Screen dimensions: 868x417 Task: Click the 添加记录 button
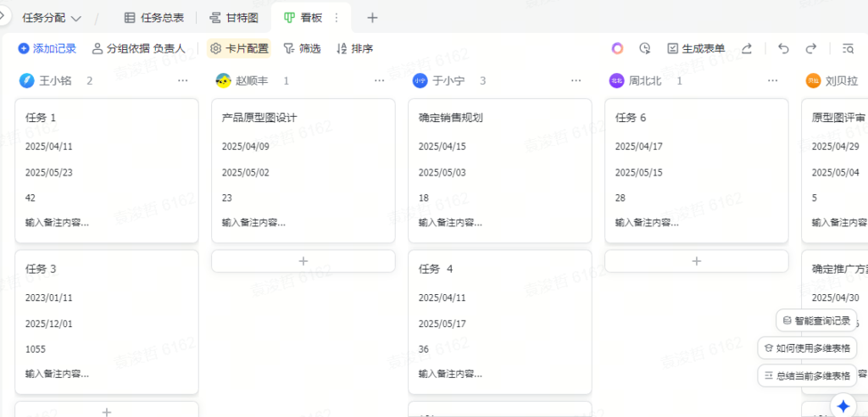point(47,49)
